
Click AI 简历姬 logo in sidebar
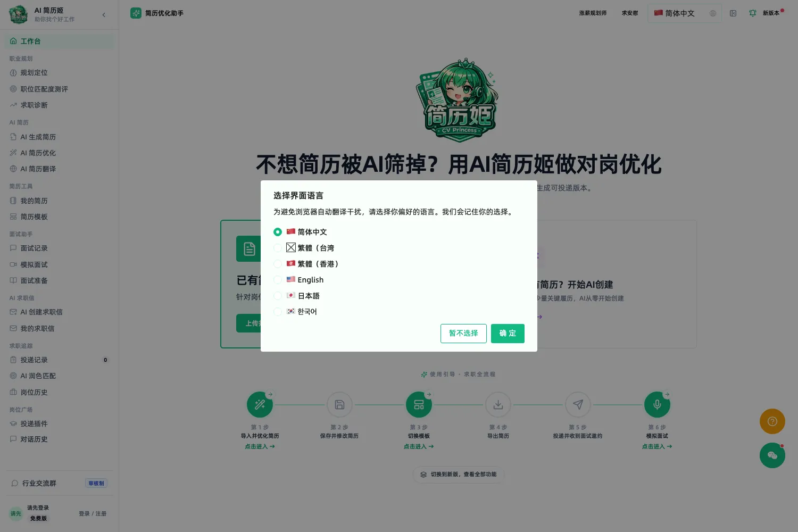pyautogui.click(x=18, y=14)
